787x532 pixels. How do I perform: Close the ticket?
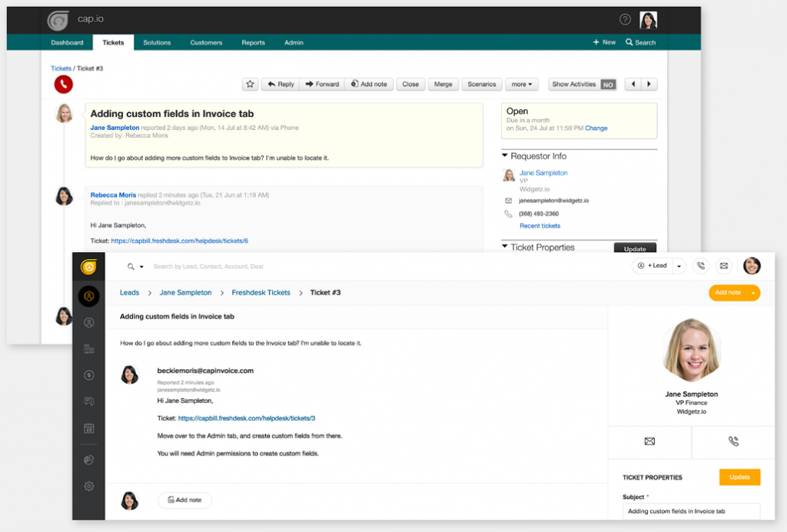pos(410,85)
